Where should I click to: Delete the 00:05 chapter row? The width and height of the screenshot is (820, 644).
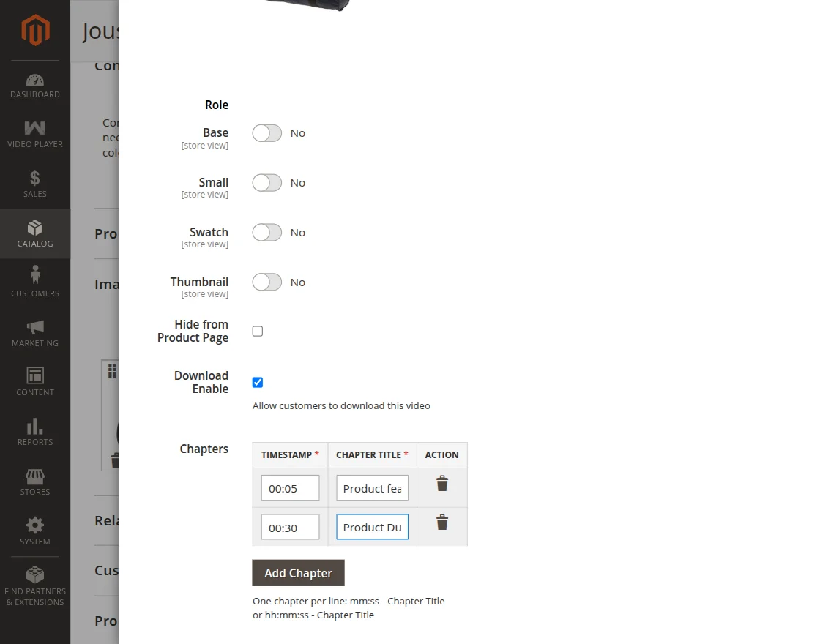point(442,484)
